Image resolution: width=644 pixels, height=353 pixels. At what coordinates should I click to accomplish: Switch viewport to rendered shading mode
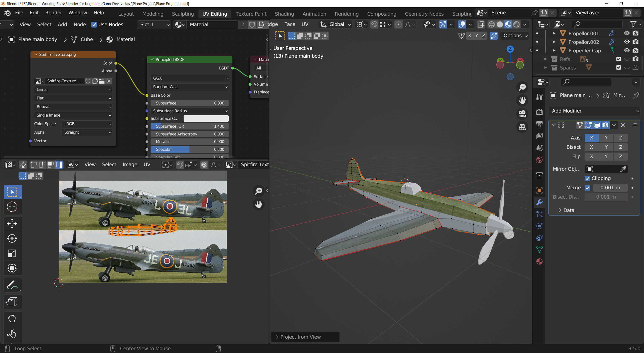pos(516,24)
